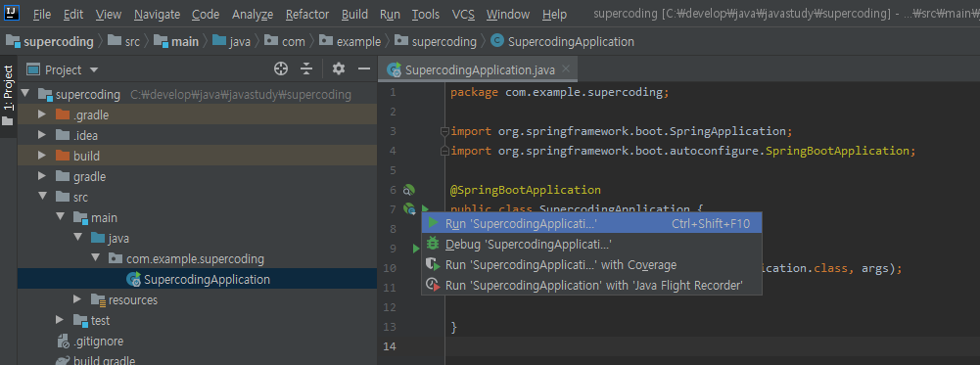Viewport: 980px width, 365px height.
Task: Click the green run arrow on line 9
Action: click(x=416, y=249)
